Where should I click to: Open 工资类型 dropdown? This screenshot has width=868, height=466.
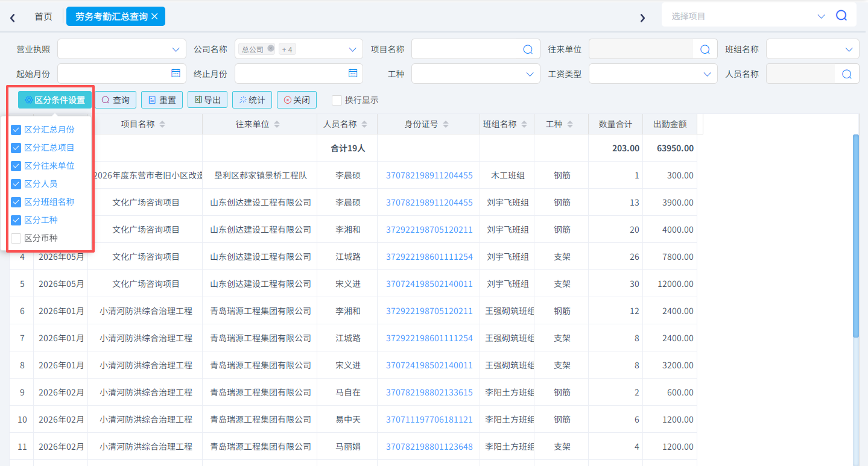click(653, 74)
